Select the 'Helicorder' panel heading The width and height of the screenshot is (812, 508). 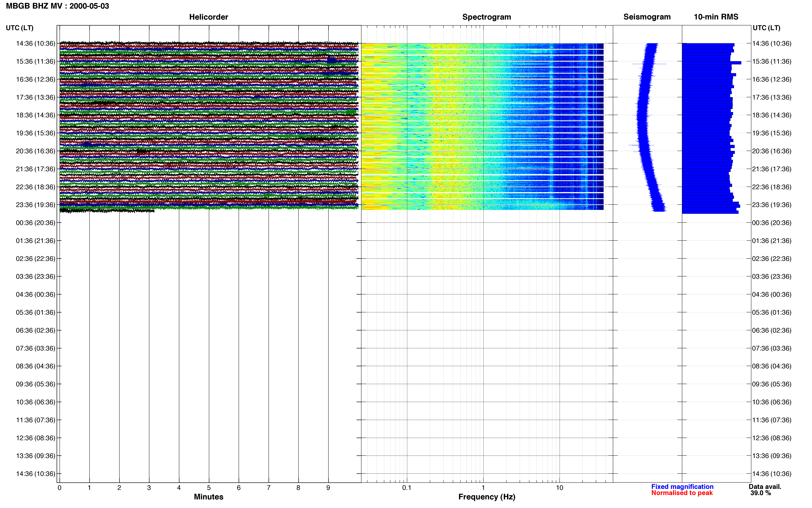pyautogui.click(x=209, y=17)
